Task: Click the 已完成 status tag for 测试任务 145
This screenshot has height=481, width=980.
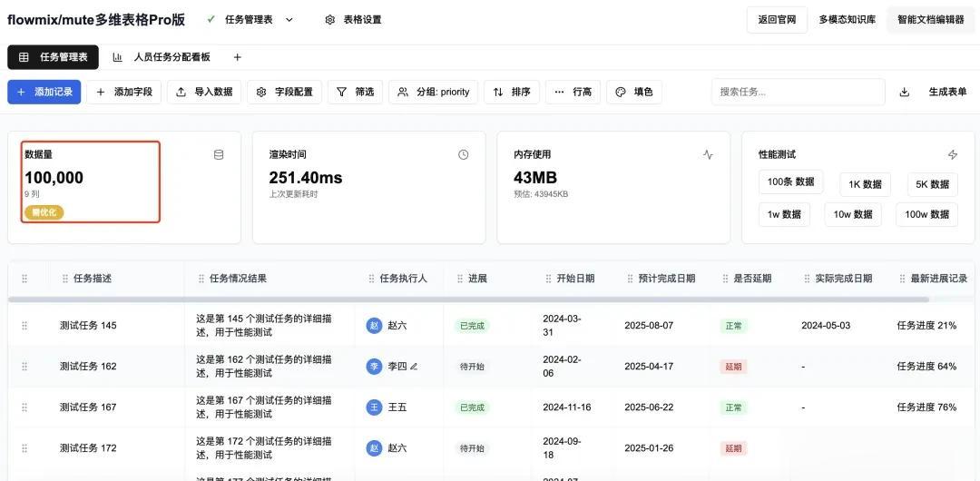Action: click(x=472, y=326)
